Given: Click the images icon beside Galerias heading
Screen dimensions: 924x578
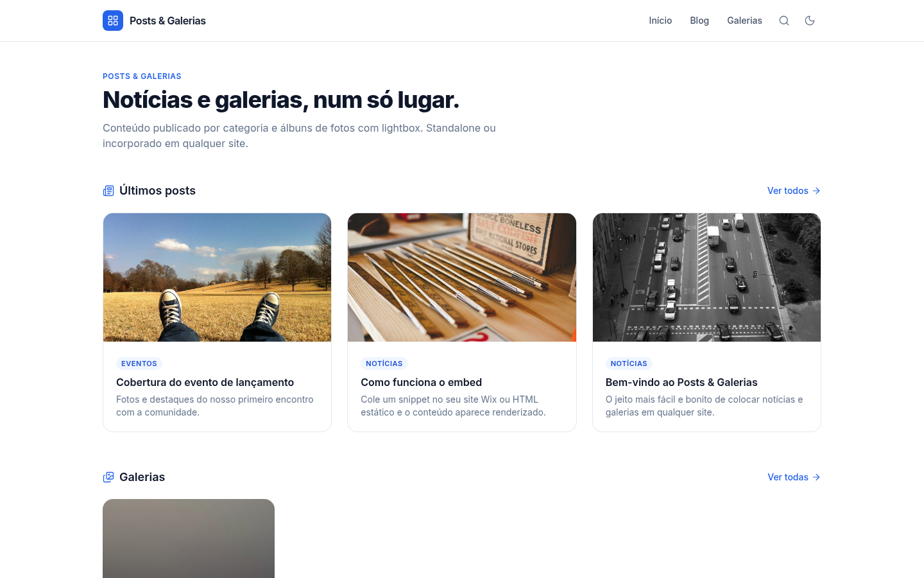Looking at the screenshot, I should coord(108,477).
